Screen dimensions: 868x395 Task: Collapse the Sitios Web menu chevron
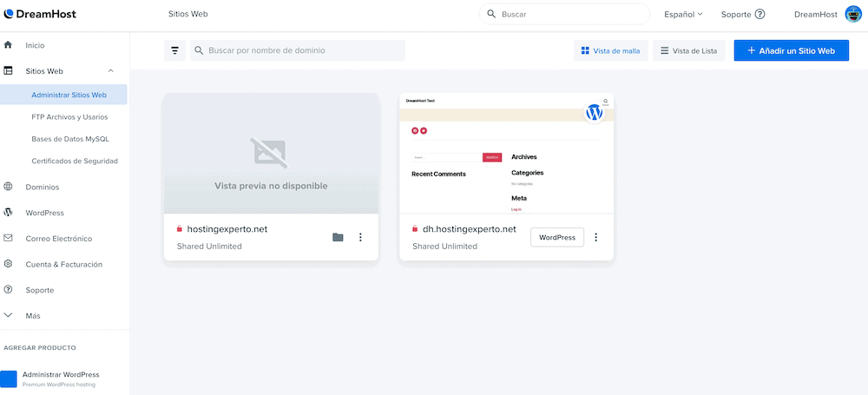pos(111,71)
